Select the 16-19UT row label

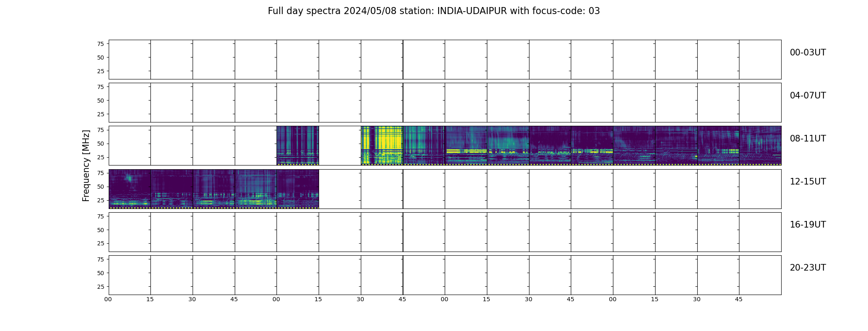[808, 225]
